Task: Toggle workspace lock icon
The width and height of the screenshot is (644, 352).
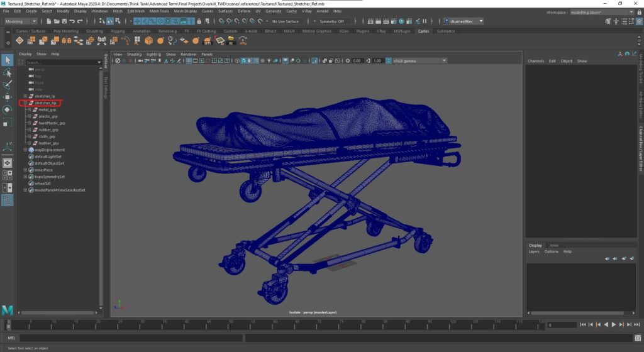Action: pyautogui.click(x=639, y=13)
